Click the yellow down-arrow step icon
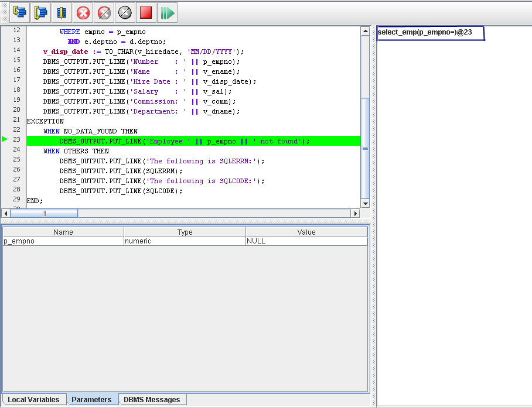 click(x=62, y=12)
